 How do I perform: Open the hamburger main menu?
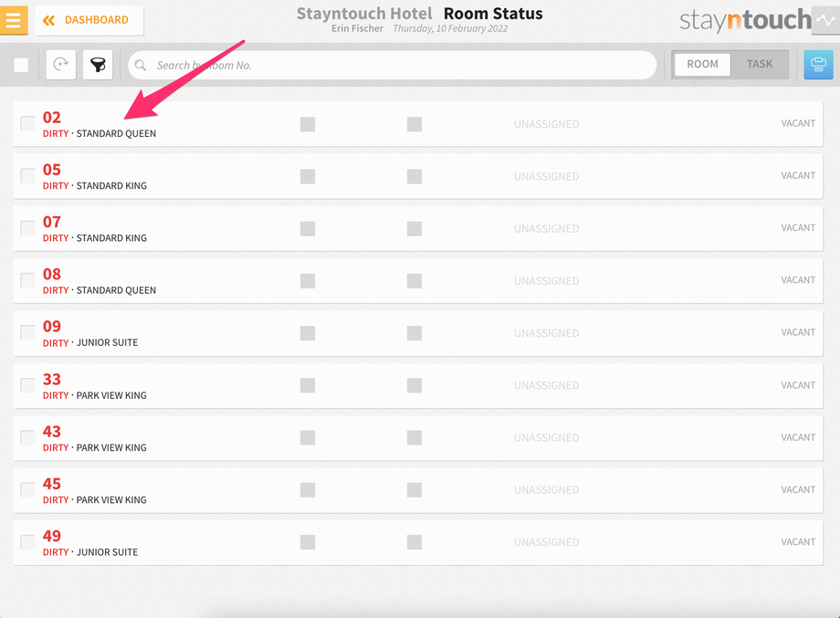pyautogui.click(x=14, y=20)
